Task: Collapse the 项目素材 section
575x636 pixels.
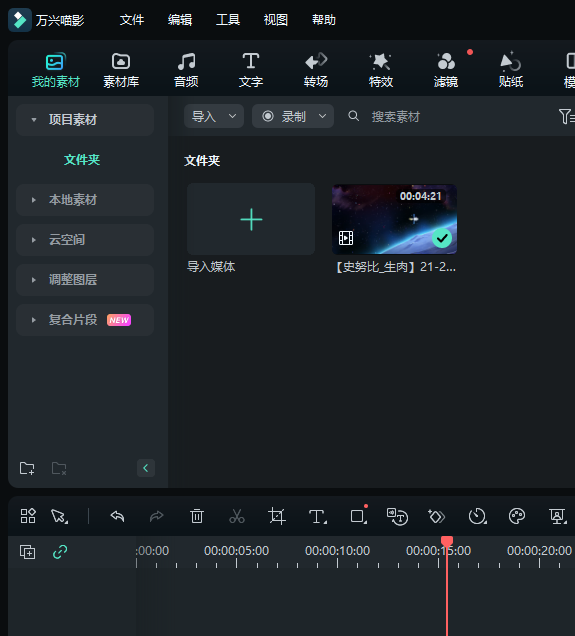Action: [x=85, y=120]
